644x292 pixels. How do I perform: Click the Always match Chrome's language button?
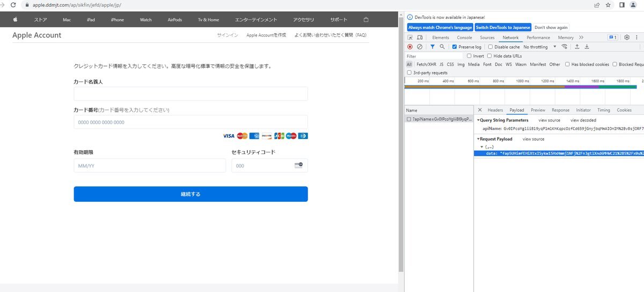[440, 27]
